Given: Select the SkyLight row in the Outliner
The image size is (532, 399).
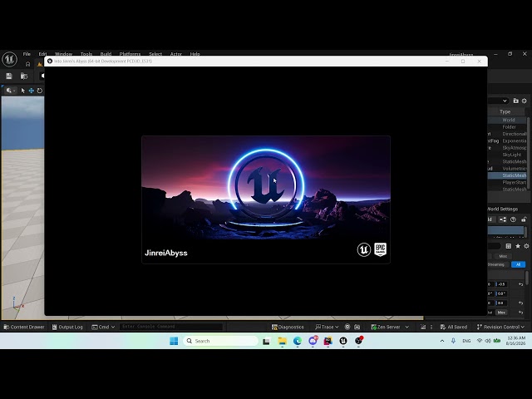Looking at the screenshot, I should pyautogui.click(x=507, y=155).
